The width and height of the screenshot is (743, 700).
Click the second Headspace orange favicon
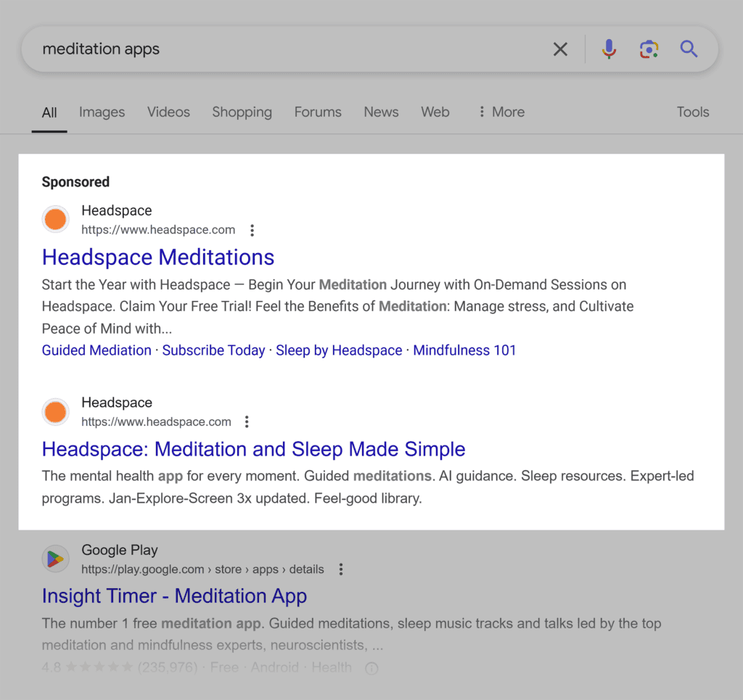pos(56,412)
